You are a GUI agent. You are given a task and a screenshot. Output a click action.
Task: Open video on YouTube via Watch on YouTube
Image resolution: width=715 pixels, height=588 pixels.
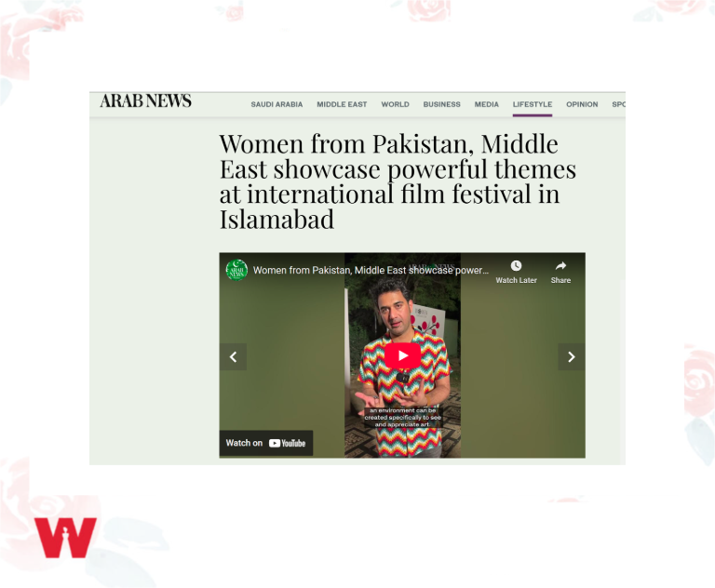coord(266,443)
